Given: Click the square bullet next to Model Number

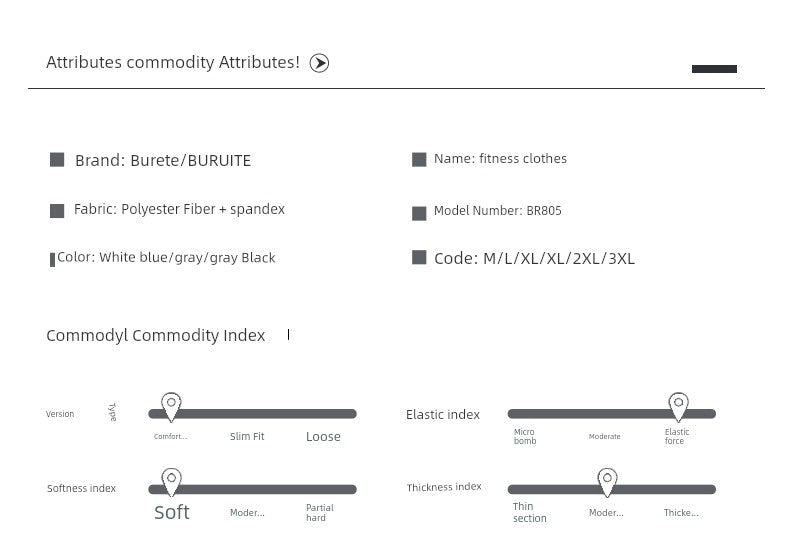Looking at the screenshot, I should 419,214.
